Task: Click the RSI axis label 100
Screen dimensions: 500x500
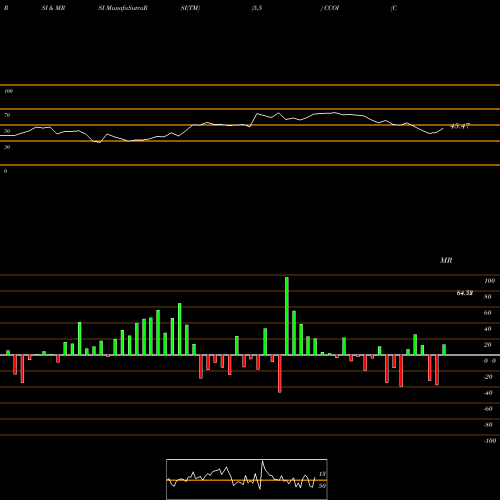Action: tap(8, 91)
